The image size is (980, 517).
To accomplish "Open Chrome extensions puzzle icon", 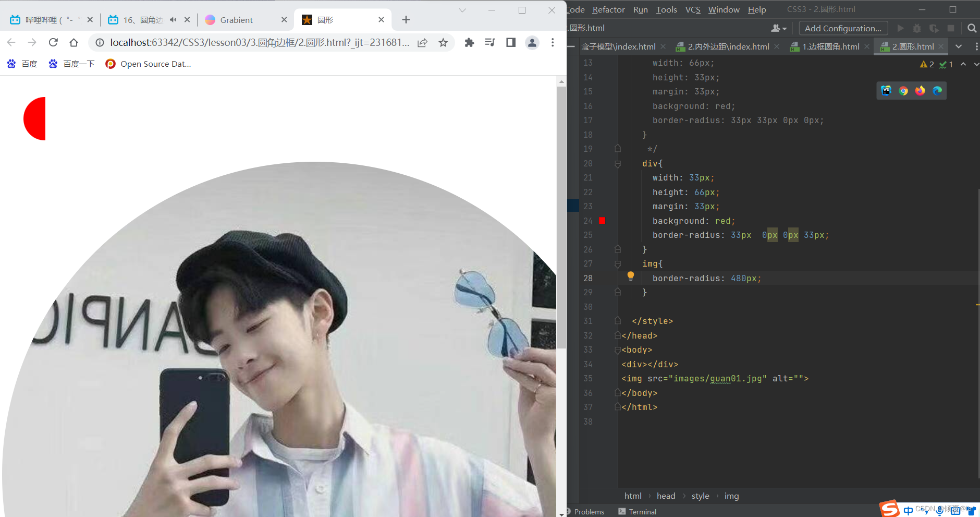I will 469,42.
